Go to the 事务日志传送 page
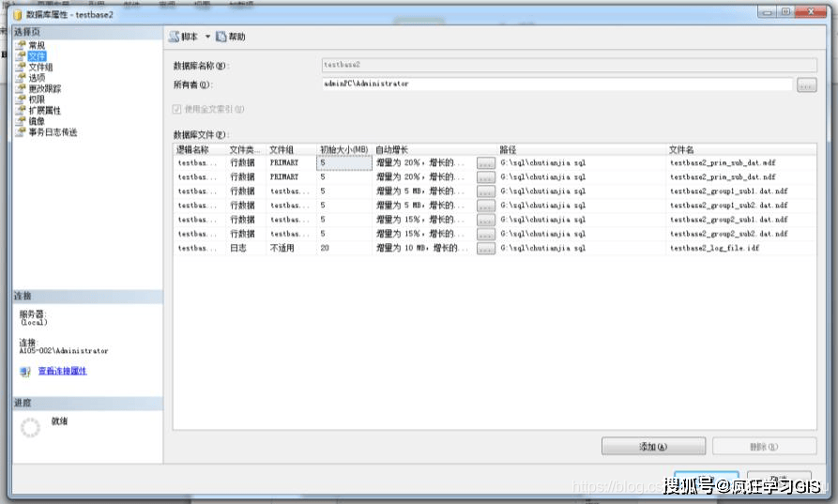Image resolution: width=838 pixels, height=504 pixels. (x=53, y=132)
